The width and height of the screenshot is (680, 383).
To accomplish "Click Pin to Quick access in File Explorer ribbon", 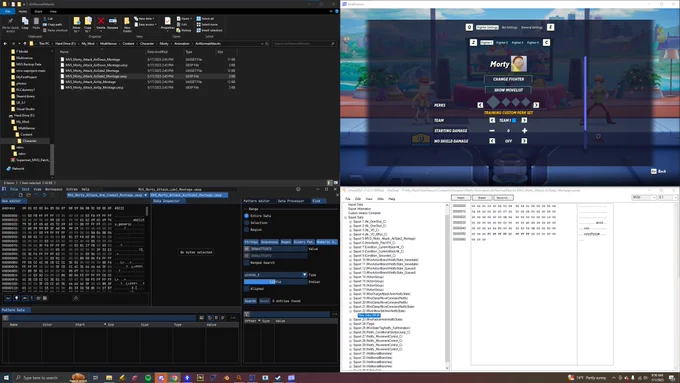I will point(10,24).
